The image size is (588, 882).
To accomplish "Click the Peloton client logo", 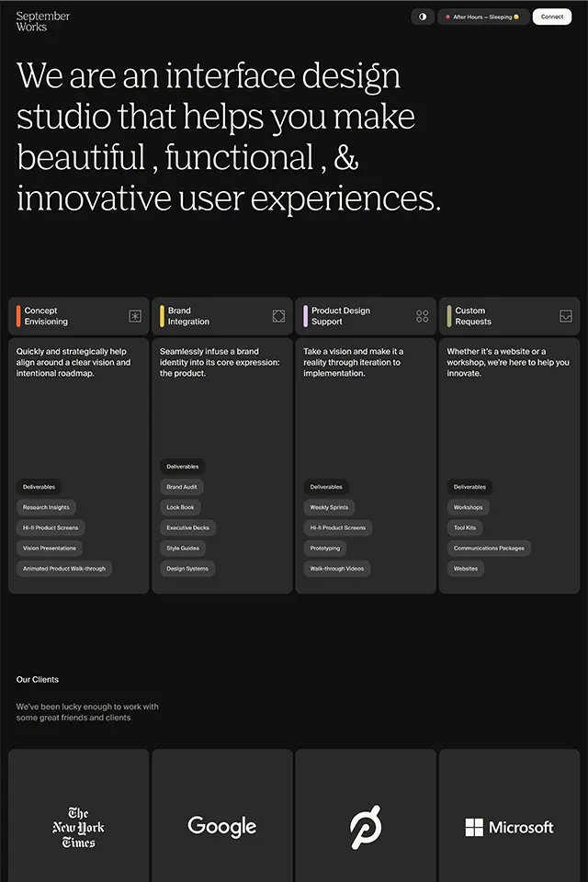I will click(366, 827).
